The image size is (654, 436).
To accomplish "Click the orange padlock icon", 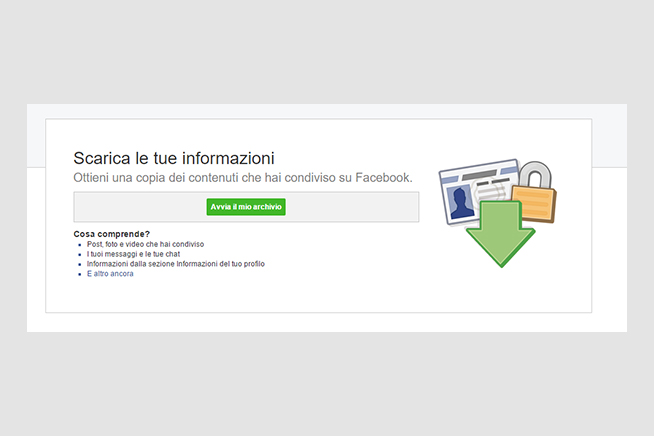I will (534, 192).
